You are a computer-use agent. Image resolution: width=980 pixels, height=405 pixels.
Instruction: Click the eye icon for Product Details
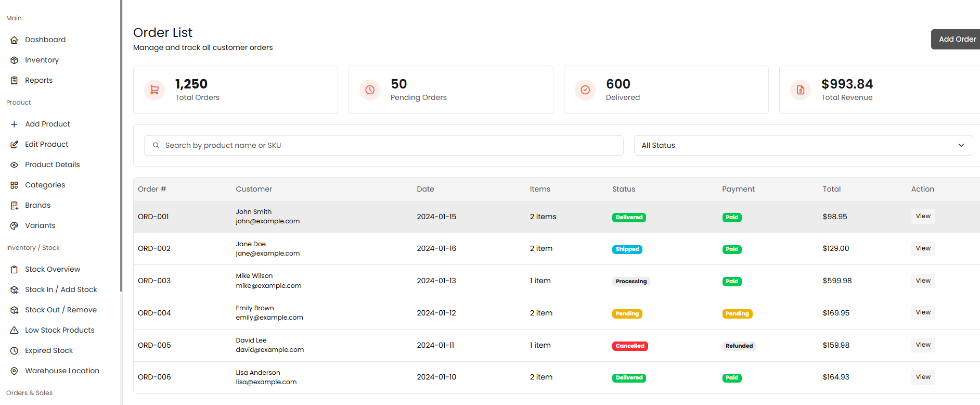pyautogui.click(x=15, y=165)
